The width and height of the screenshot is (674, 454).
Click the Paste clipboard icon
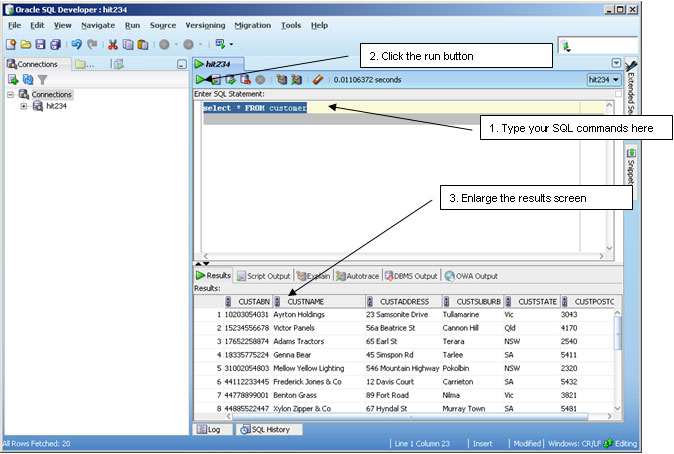[143, 44]
